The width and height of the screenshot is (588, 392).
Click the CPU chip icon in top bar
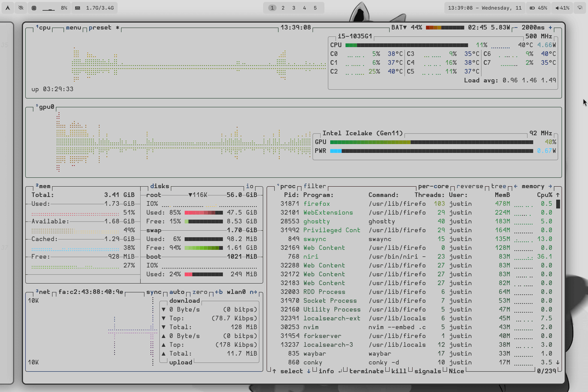point(34,8)
